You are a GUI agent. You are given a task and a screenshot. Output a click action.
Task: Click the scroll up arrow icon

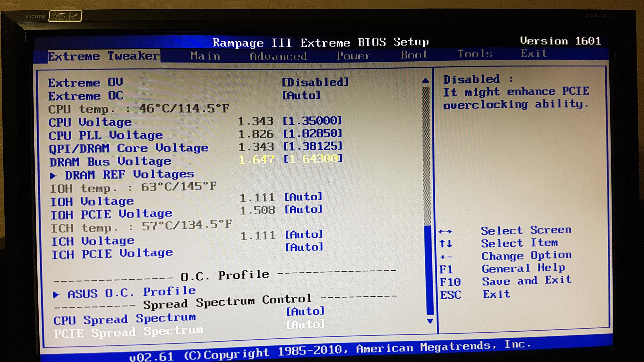425,80
